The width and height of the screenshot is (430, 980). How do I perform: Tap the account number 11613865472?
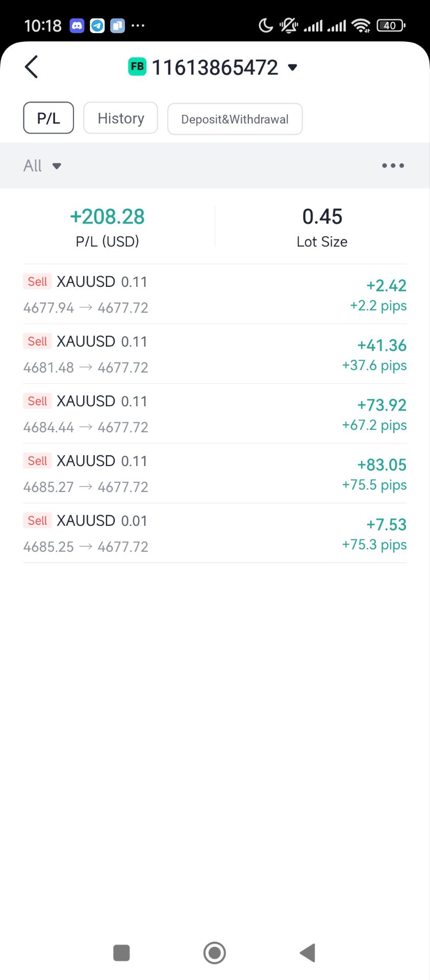click(x=215, y=67)
